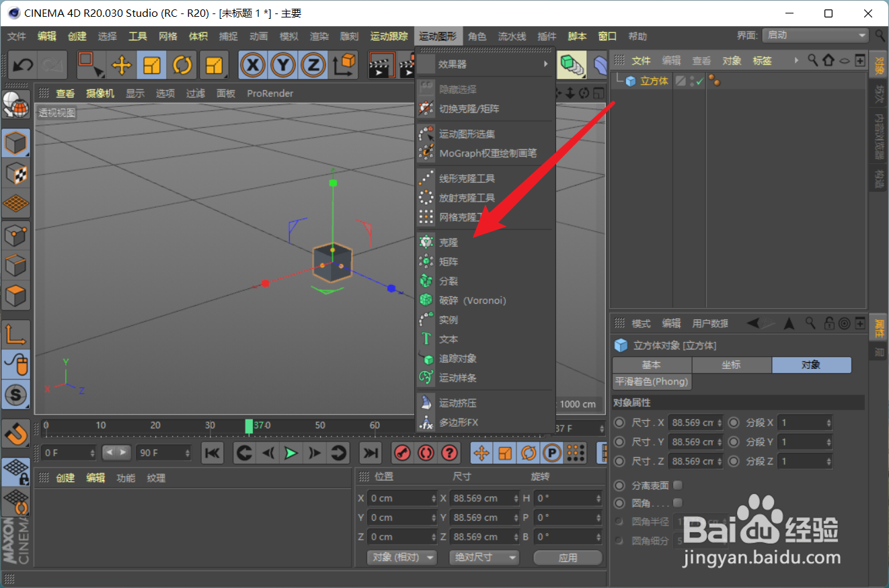Click search icon in attribute manager

pyautogui.click(x=812, y=323)
